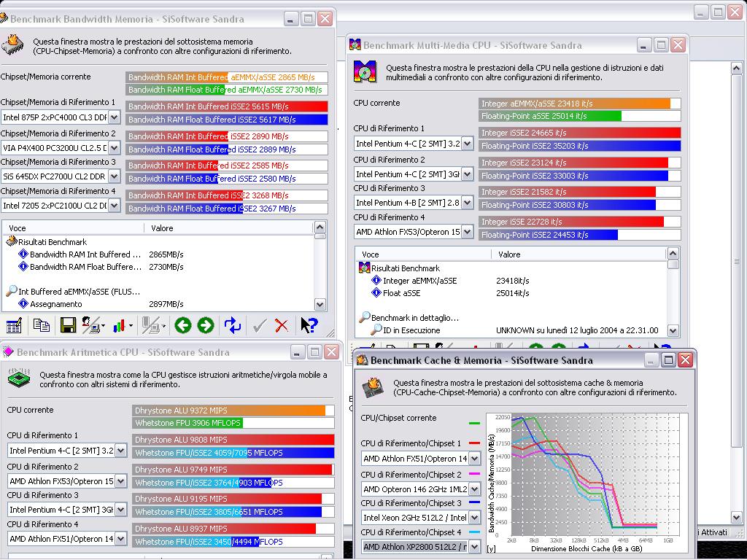Select the Integer aEMMX/aSSE 23418it/s row

pos(511,281)
